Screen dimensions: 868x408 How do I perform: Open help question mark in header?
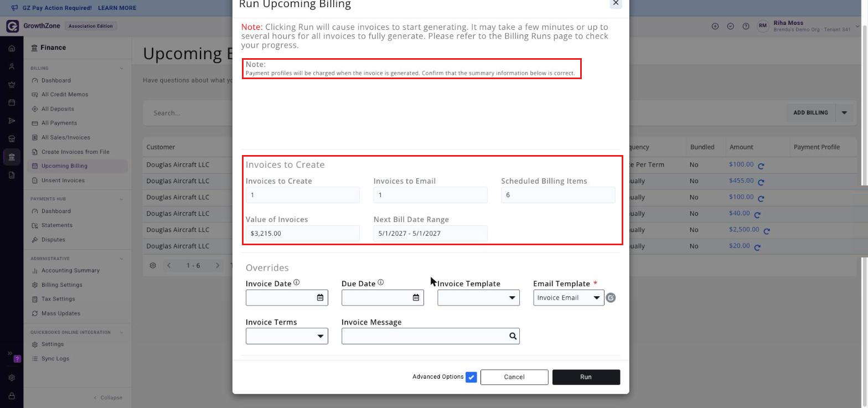click(x=746, y=26)
